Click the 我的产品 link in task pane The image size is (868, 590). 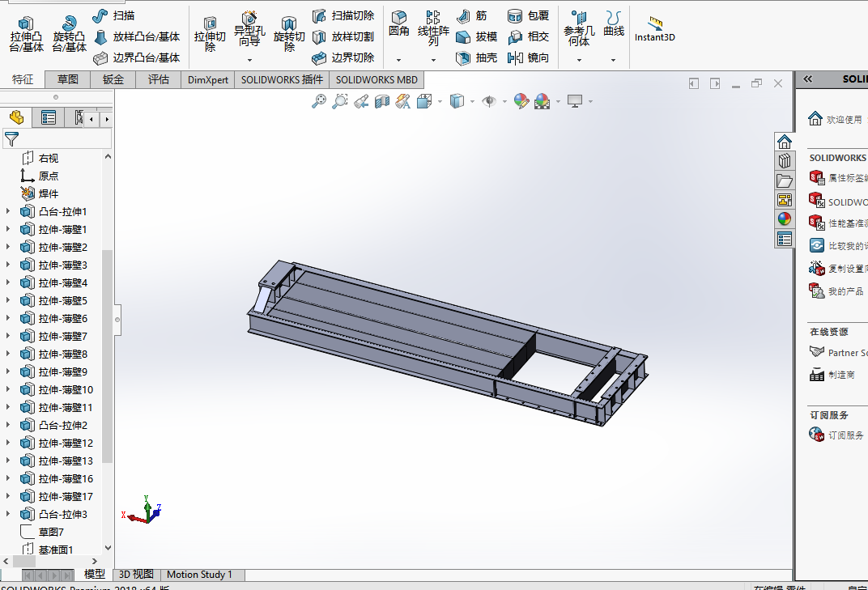[836, 291]
